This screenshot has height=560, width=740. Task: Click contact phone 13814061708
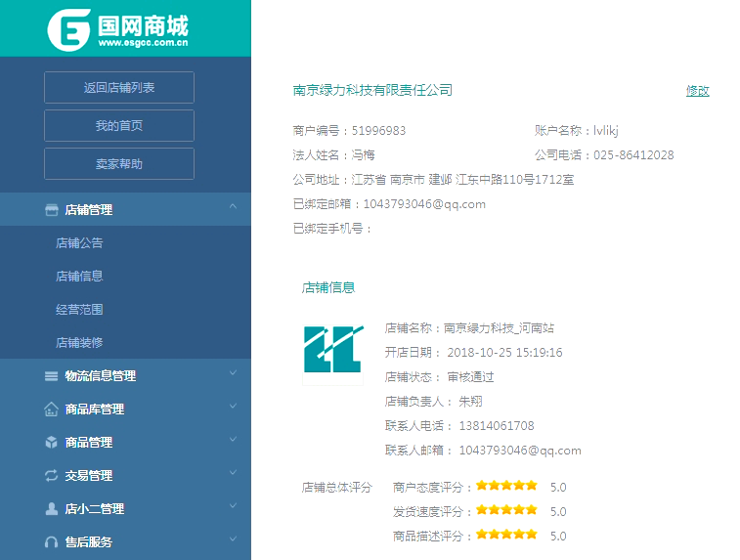[497, 426]
